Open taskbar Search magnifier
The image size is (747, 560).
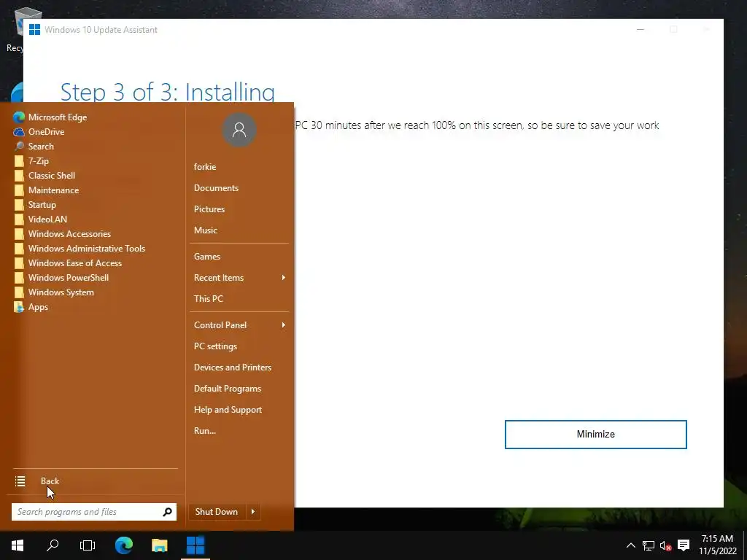pos(53,545)
